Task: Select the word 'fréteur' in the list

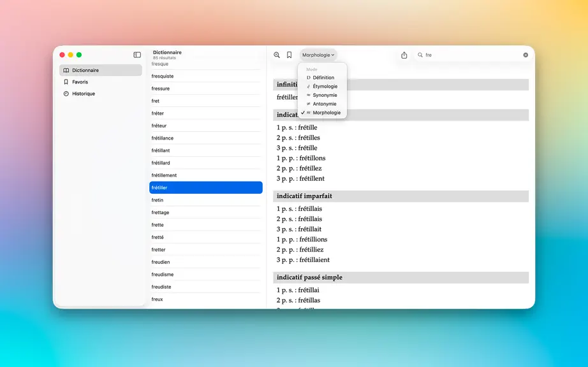Action: (x=206, y=126)
